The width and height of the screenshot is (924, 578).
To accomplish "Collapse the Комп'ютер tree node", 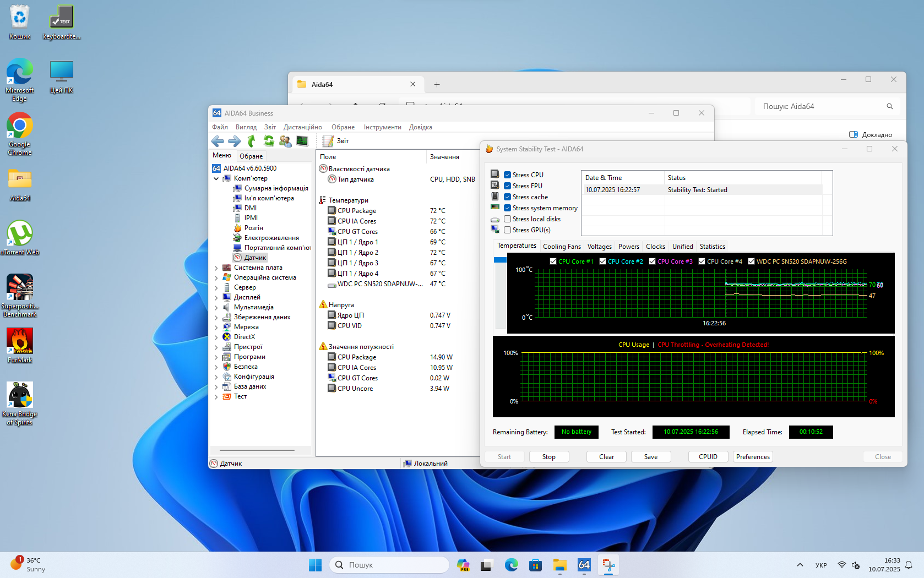I will point(216,179).
